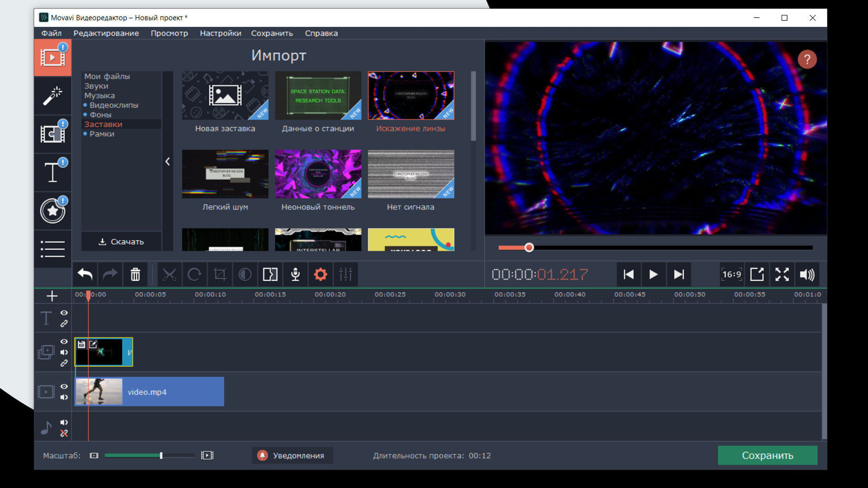Viewport: 868px width, 488px height.
Task: Mute the video.mp4 track audio
Action: [64, 397]
